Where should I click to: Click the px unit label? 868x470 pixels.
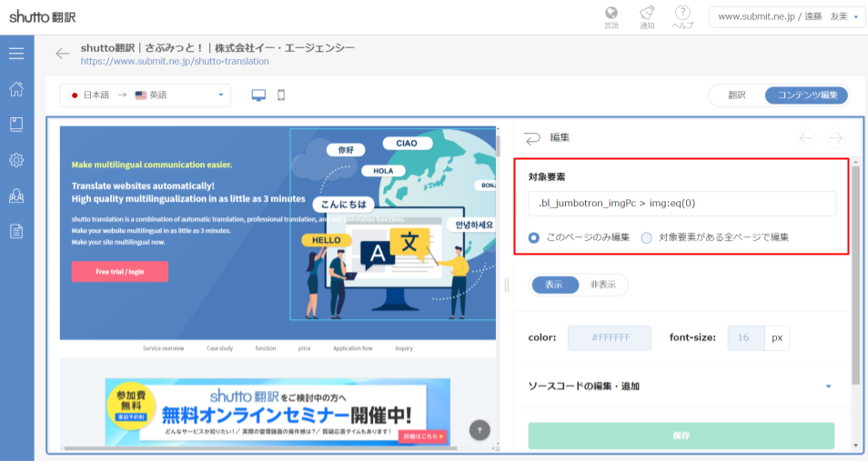tap(777, 338)
